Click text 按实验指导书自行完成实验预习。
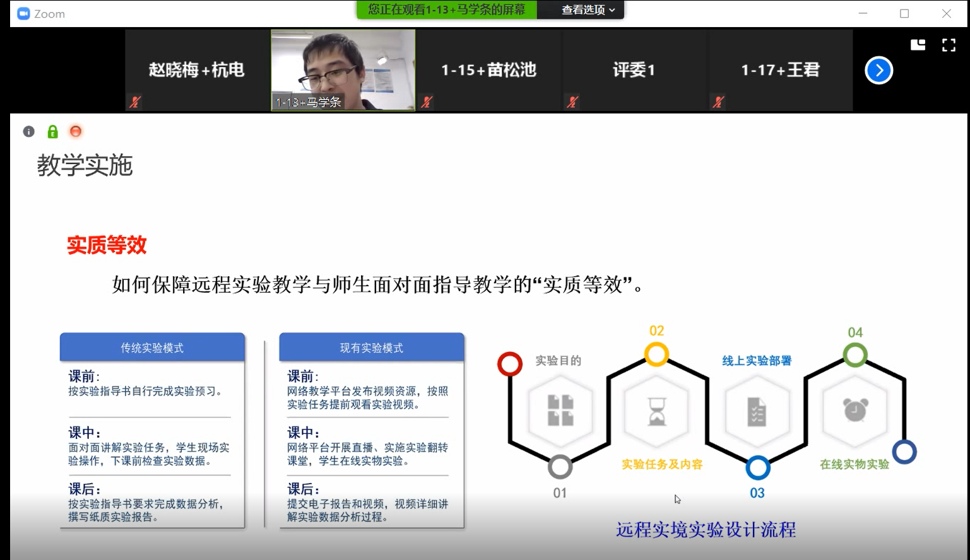Screen dimensions: 970x560 click(146, 391)
